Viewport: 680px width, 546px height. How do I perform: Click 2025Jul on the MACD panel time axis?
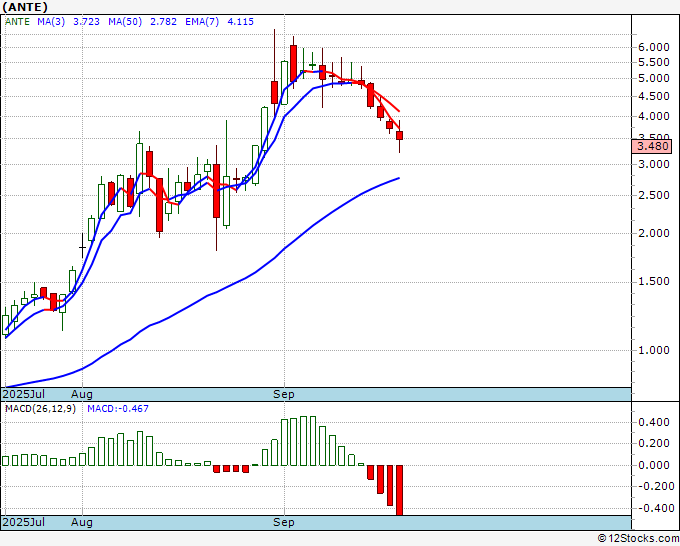click(x=23, y=522)
